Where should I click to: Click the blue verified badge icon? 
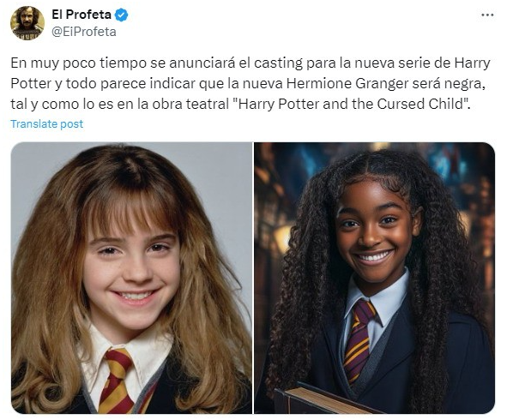point(122,15)
